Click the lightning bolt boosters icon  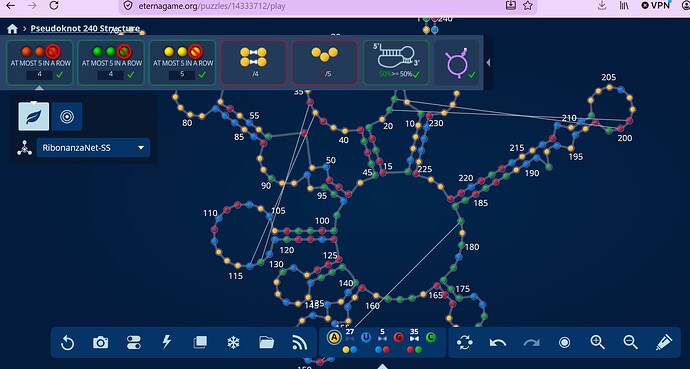click(167, 342)
